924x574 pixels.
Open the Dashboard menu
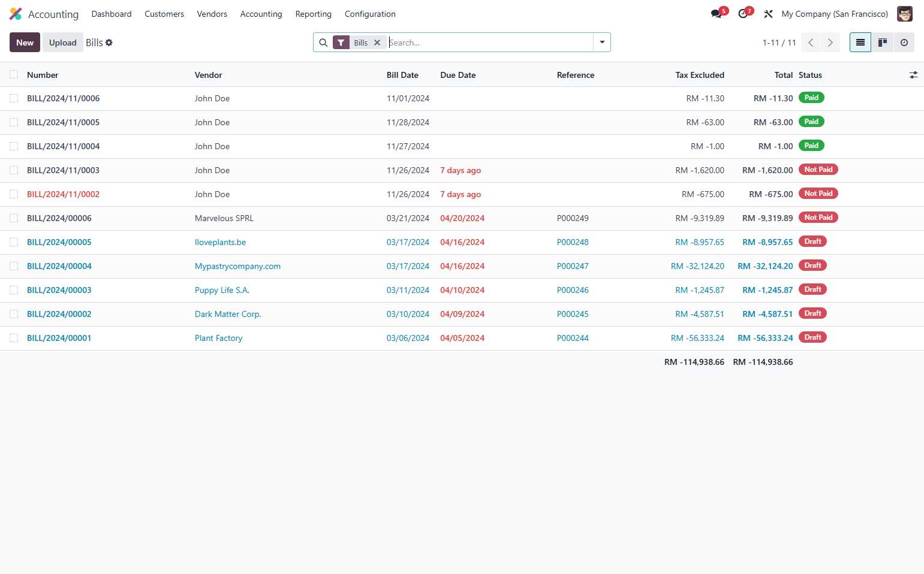click(112, 14)
